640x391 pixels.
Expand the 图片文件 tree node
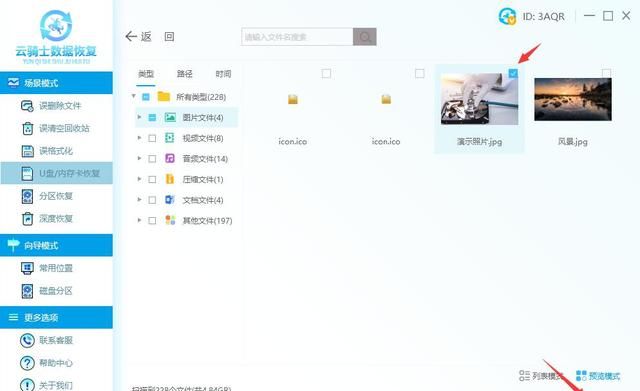point(139,117)
